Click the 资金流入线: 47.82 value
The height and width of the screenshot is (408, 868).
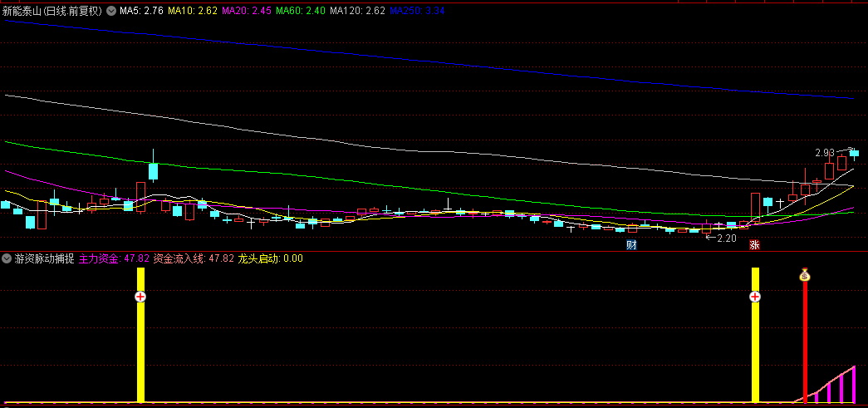coord(194,258)
